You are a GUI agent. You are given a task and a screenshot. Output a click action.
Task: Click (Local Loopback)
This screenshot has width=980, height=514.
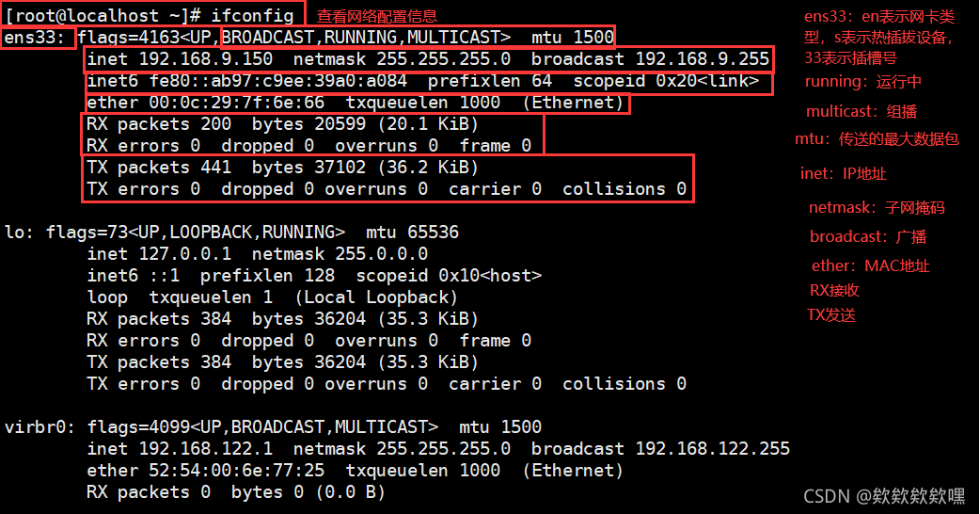(376, 297)
